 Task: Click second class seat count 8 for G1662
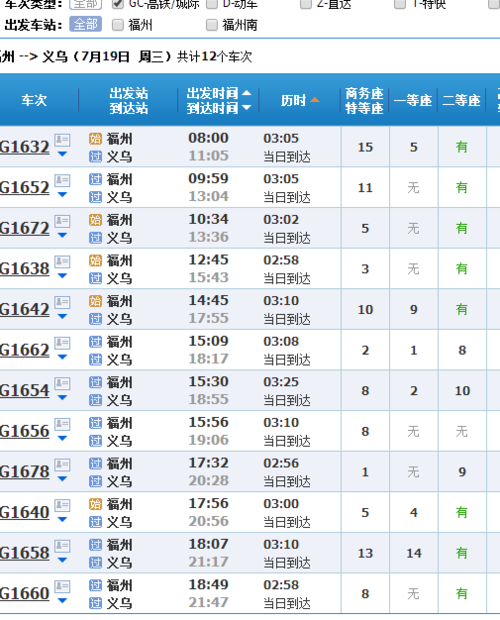coord(462,350)
